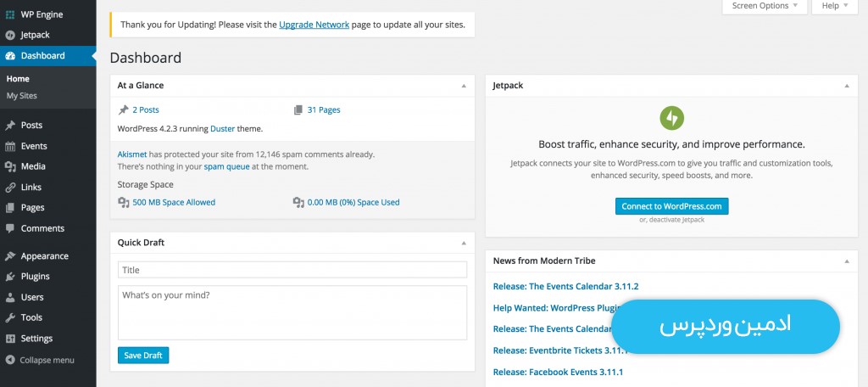Collapse the Quick Draft widget
868x387 pixels.
click(x=464, y=243)
